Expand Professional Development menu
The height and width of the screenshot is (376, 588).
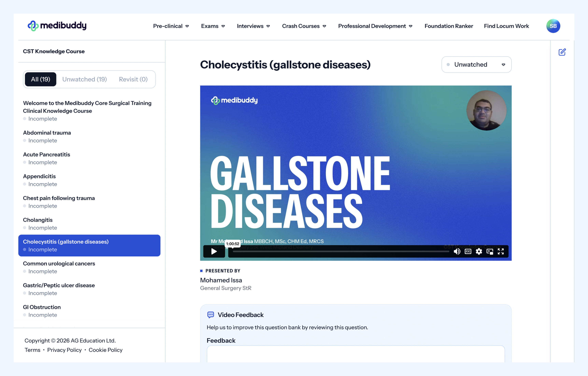[375, 26]
